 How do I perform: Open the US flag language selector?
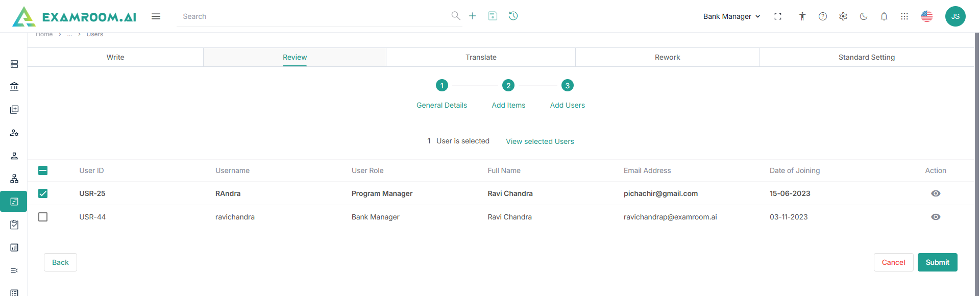pos(927,16)
